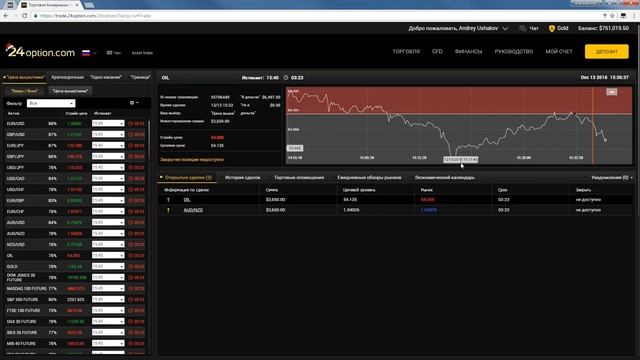Click the countdown timer icon for USD/CAD
640x360 pixels.
pos(131,178)
